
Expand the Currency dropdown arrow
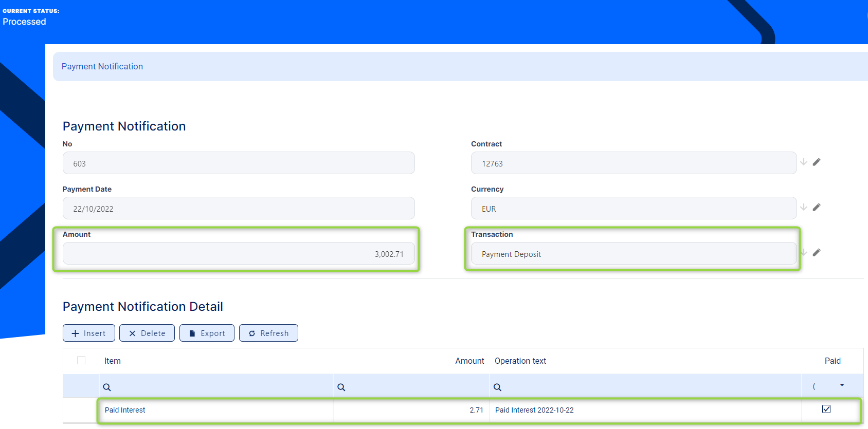click(x=804, y=208)
